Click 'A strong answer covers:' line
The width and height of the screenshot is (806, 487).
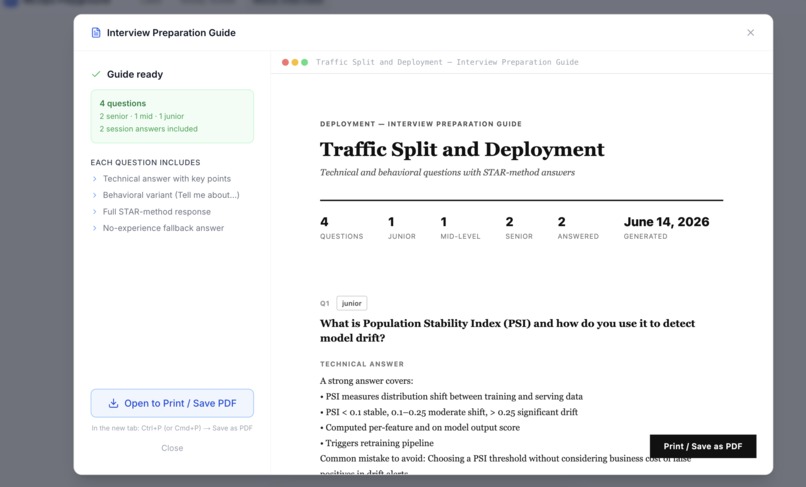tap(367, 381)
